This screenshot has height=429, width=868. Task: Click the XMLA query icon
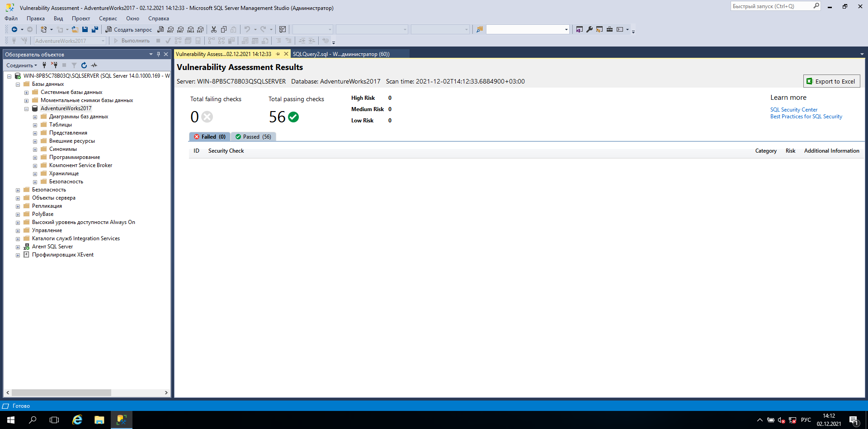pyautogui.click(x=190, y=29)
